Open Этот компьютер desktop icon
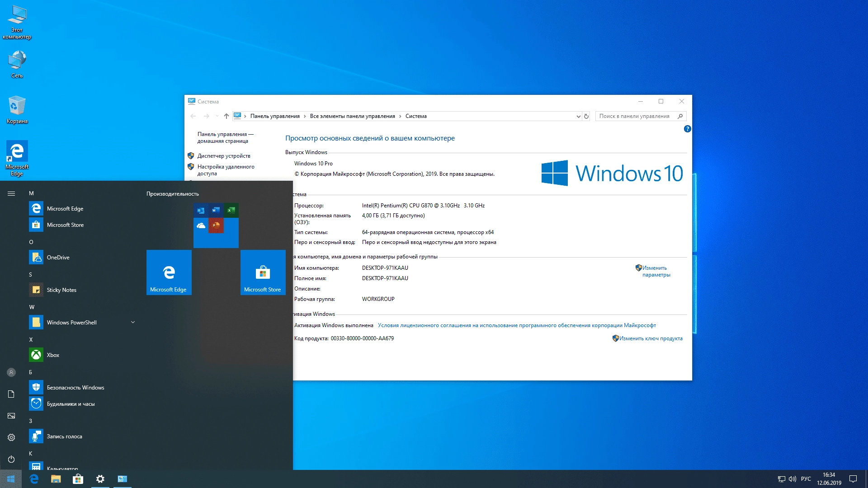 (17, 22)
